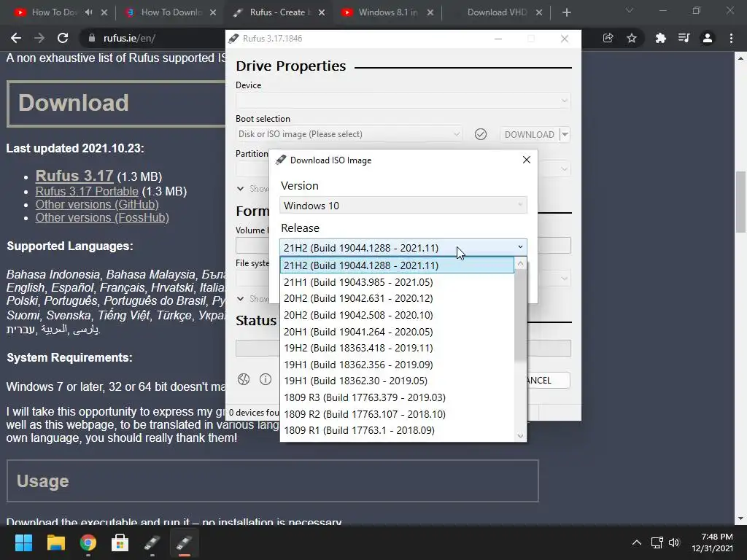Switch to Download VHD tab
Viewport: 747px width, 560px height.
click(x=495, y=12)
